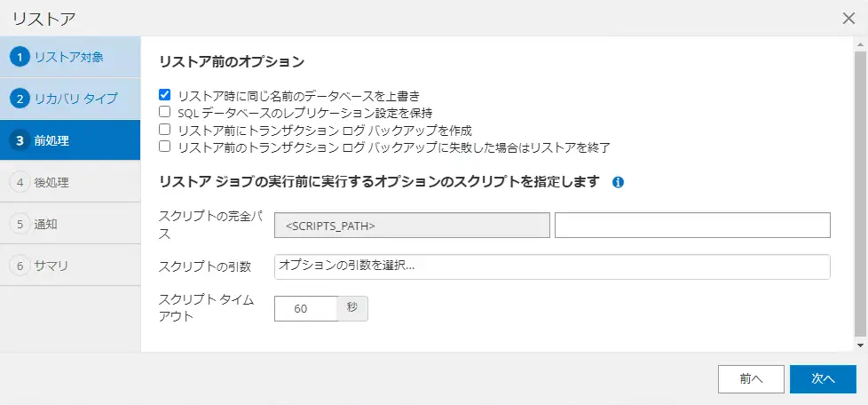Go to the 後処理 step
The image size is (868, 405).
[70, 182]
